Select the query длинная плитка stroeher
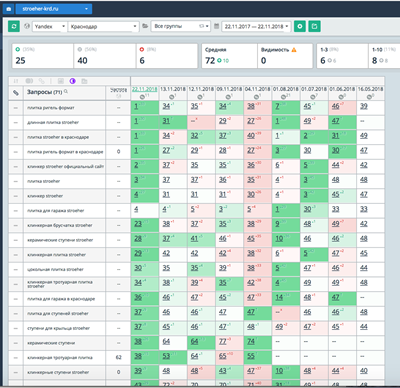Image resolution: width=400 pixels, height=388 pixels. 53,122
